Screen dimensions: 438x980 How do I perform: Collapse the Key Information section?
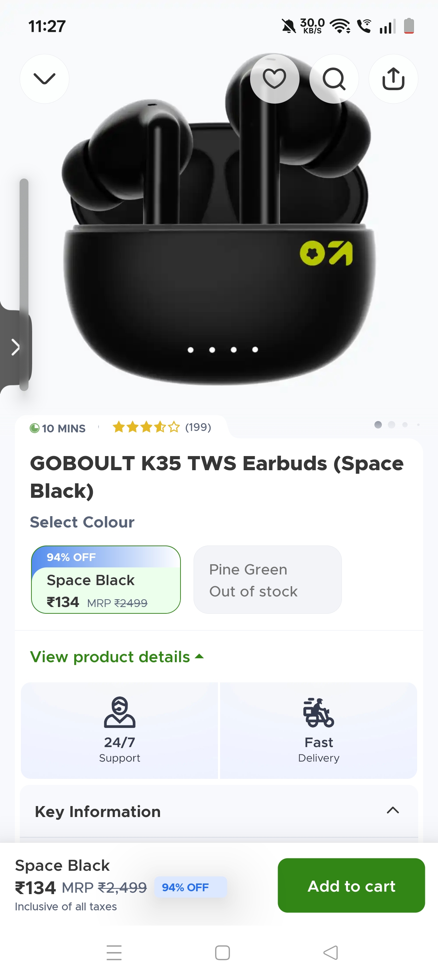(x=393, y=810)
